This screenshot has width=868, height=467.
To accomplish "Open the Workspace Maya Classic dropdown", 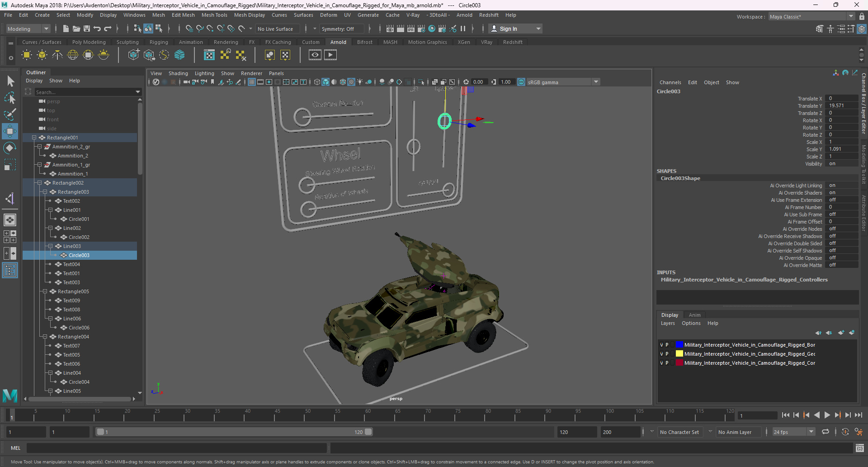I will [812, 17].
